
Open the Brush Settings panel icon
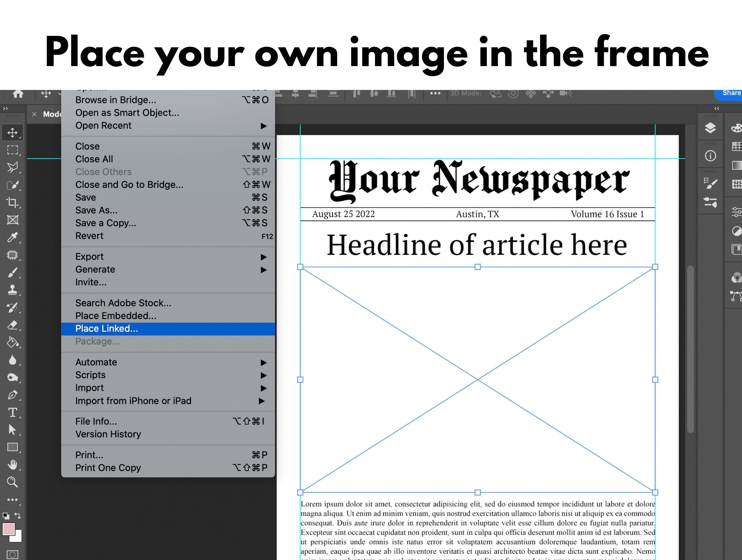pyautogui.click(x=710, y=183)
